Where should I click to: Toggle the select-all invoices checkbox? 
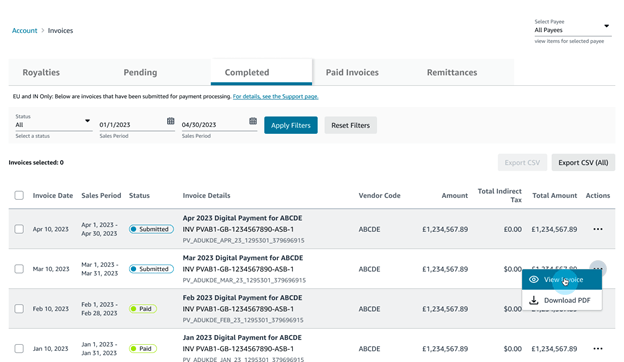(x=19, y=195)
